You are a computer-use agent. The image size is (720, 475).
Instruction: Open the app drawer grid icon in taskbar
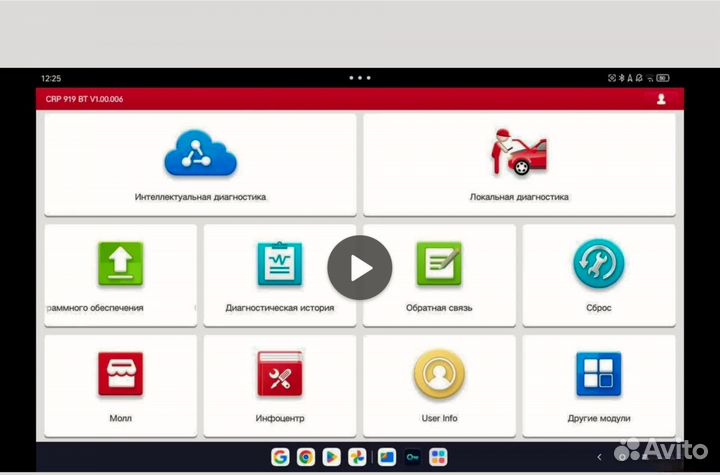(438, 457)
